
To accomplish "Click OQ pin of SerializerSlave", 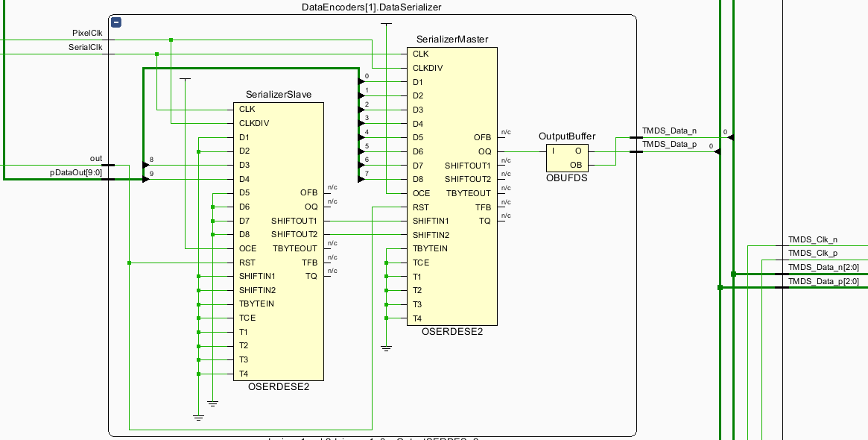I will pos(311,207).
